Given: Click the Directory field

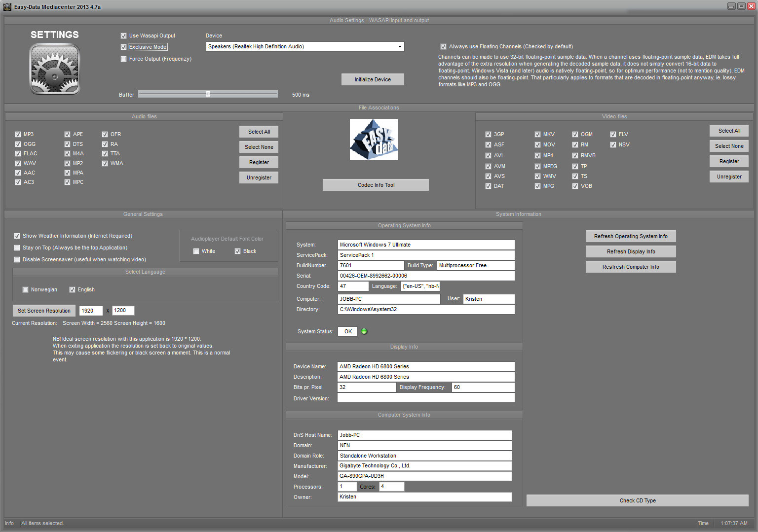Looking at the screenshot, I should (x=426, y=309).
